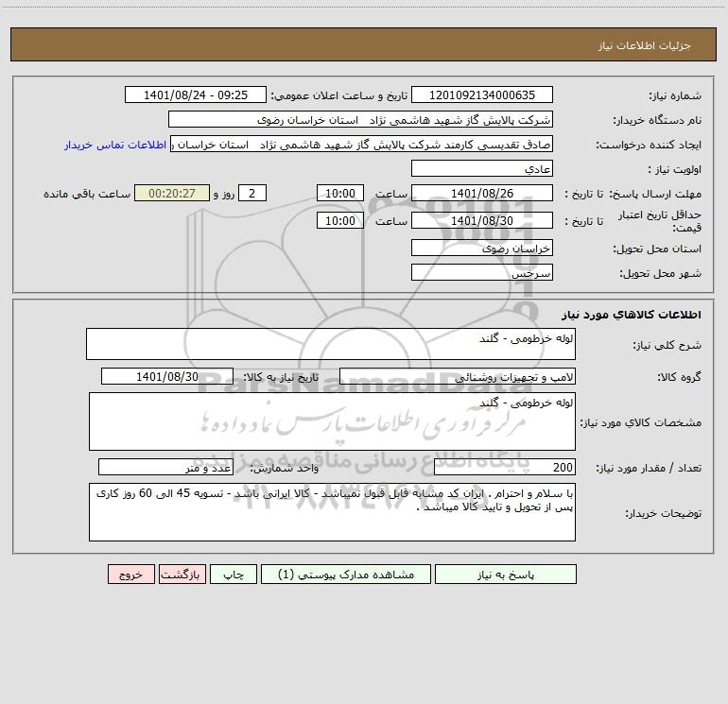Click the اولویت نیاز field عادی
This screenshot has height=704, width=728.
point(482,168)
